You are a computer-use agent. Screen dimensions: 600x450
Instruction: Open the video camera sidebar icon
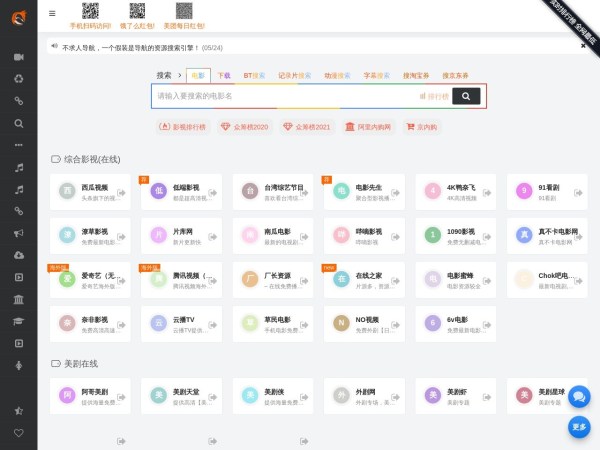pyautogui.click(x=19, y=57)
